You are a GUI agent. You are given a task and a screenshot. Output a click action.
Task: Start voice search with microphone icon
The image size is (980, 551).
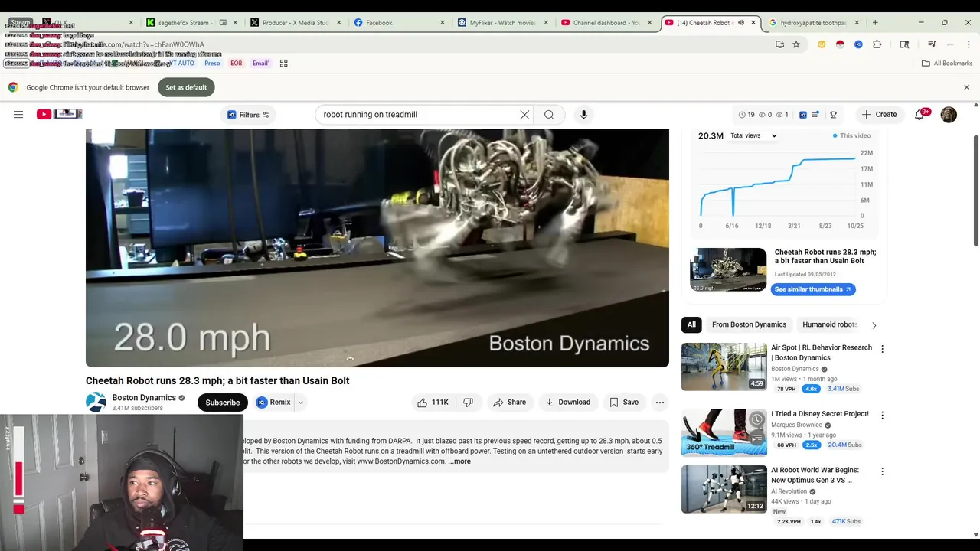click(583, 115)
